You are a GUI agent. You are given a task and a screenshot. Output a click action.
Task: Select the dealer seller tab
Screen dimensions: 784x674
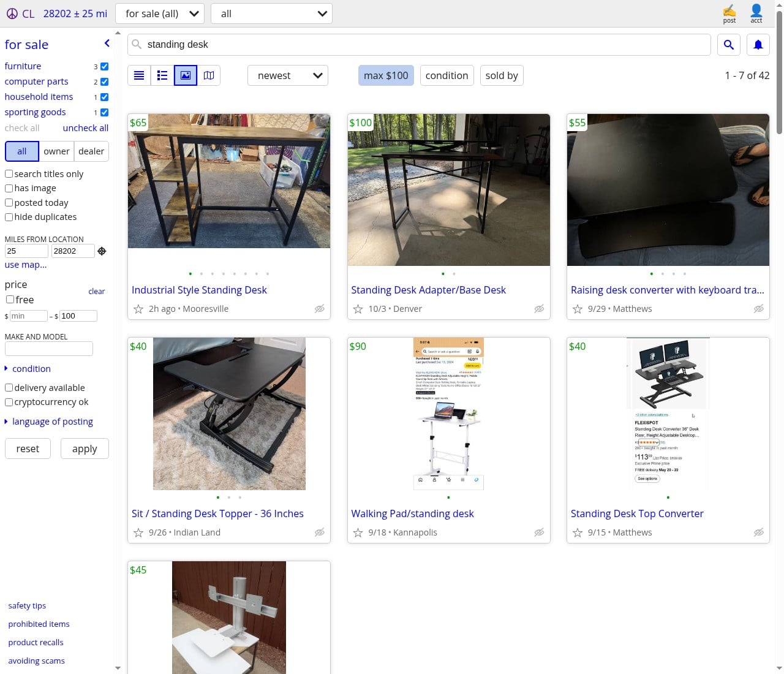[91, 151]
